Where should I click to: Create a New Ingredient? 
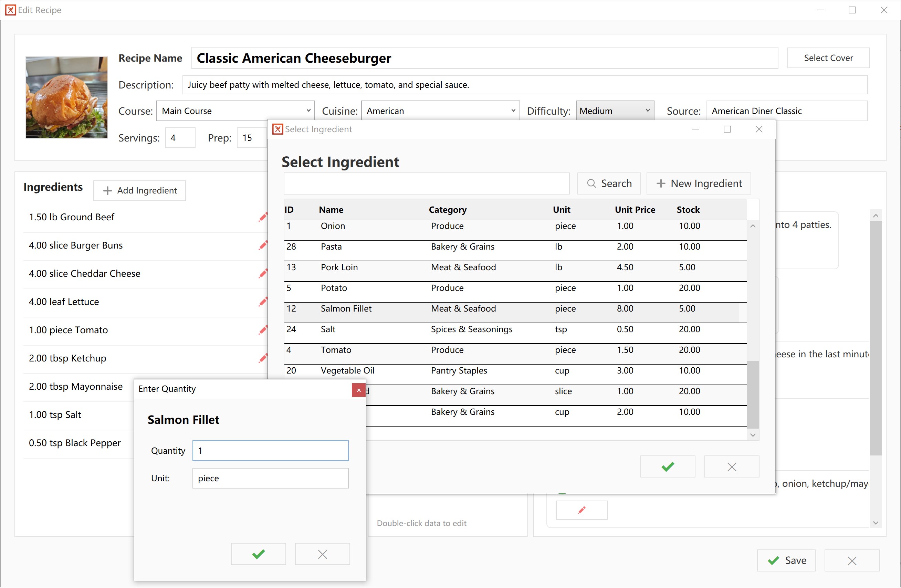(x=699, y=183)
